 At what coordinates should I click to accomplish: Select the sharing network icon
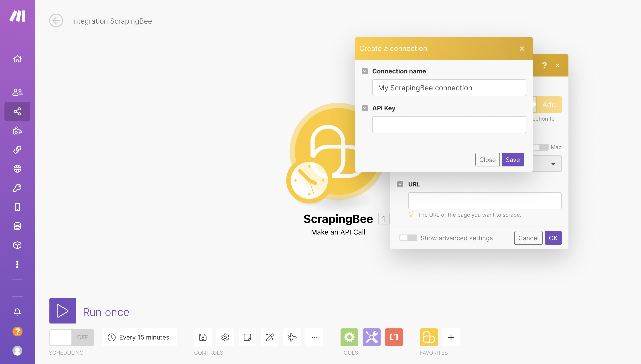(18, 111)
